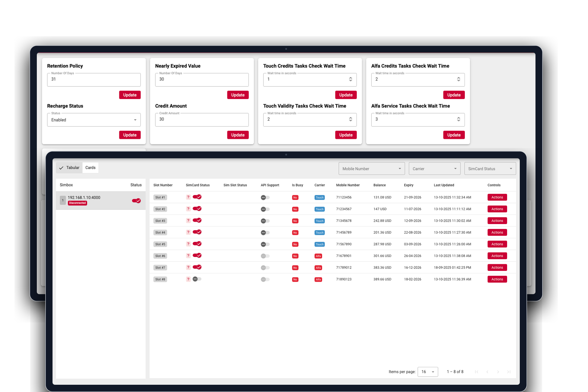Click Update under Touch Credits Tasks Check
The width and height of the screenshot is (588, 392).
pos(346,95)
